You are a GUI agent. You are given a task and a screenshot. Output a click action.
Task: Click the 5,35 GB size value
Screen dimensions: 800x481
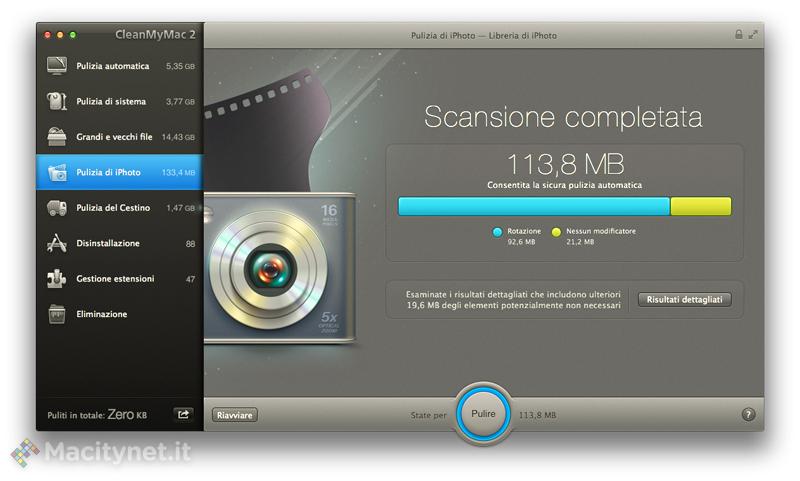click(180, 66)
